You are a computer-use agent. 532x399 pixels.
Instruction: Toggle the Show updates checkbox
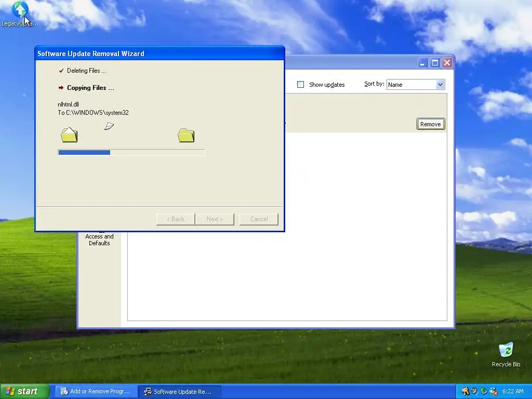click(300, 85)
